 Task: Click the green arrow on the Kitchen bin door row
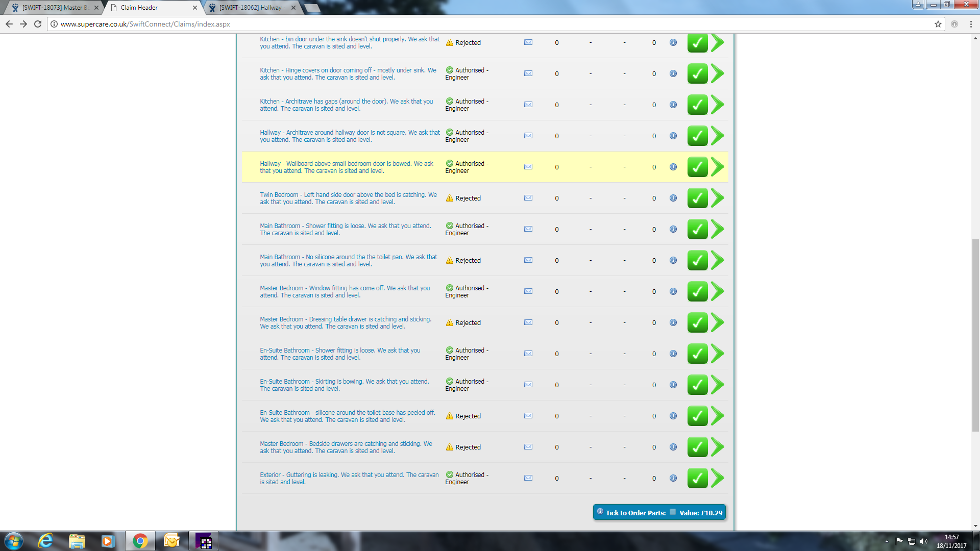click(x=718, y=43)
